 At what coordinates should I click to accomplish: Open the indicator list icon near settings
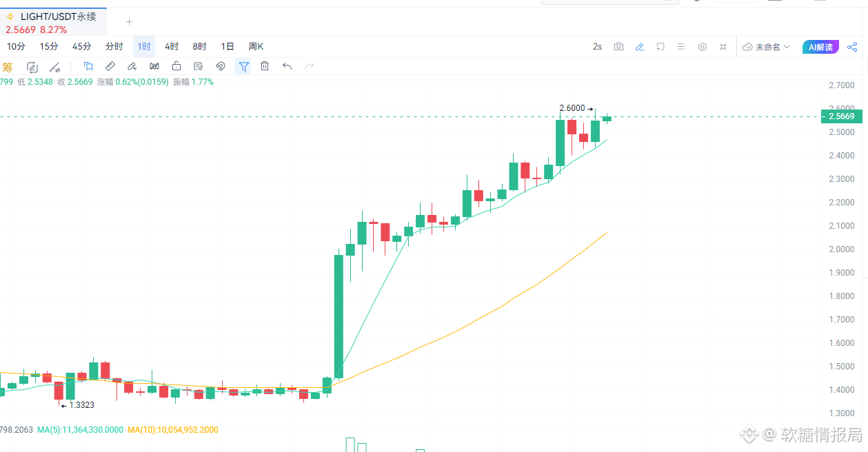(x=681, y=47)
